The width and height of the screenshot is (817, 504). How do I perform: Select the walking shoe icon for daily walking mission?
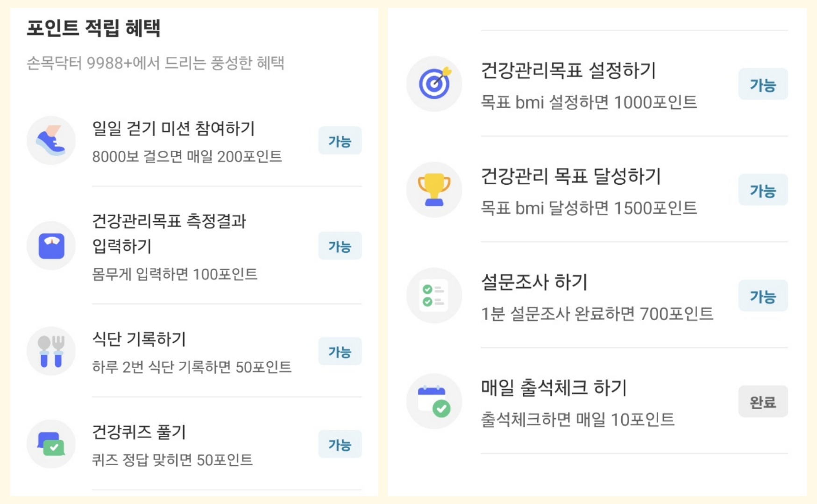click(51, 140)
